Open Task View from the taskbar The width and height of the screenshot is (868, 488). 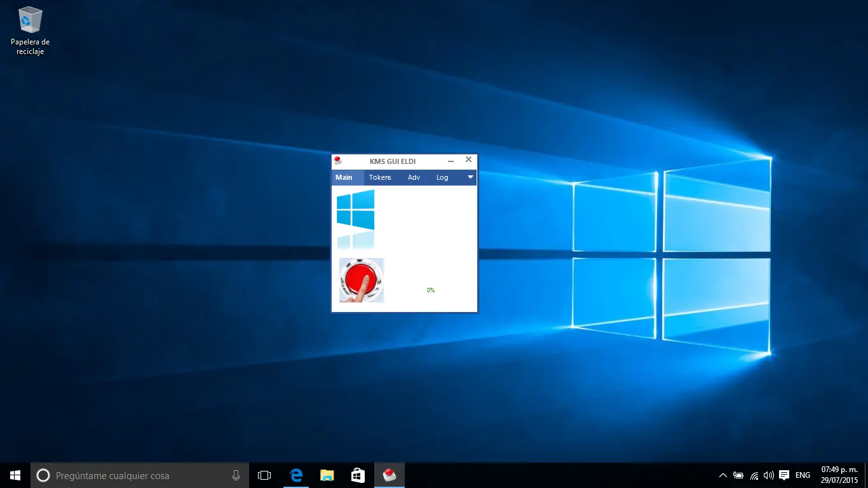click(x=264, y=475)
